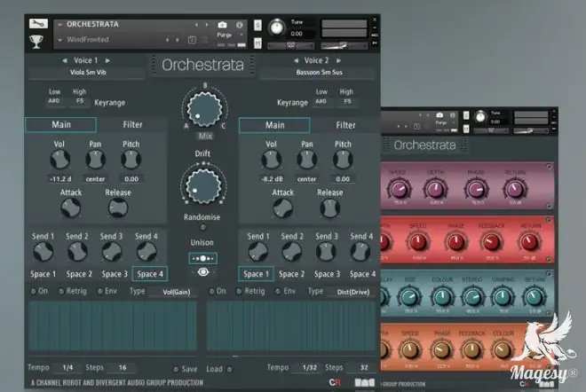586x392 pixels.
Task: Click Voice 2 Attack knob
Action: pyautogui.click(x=283, y=208)
